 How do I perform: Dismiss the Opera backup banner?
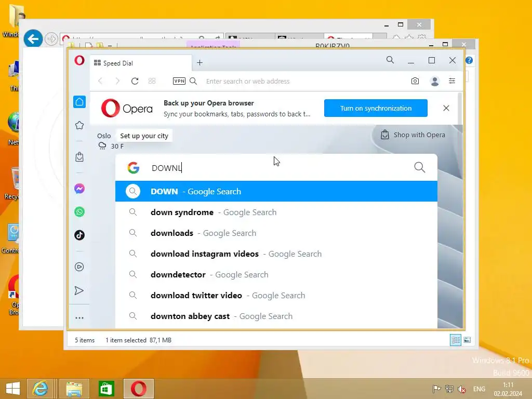446,108
